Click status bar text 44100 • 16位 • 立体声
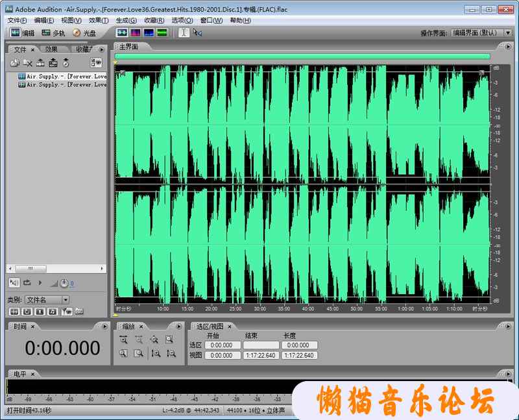The width and height of the screenshot is (519, 420). (256, 410)
